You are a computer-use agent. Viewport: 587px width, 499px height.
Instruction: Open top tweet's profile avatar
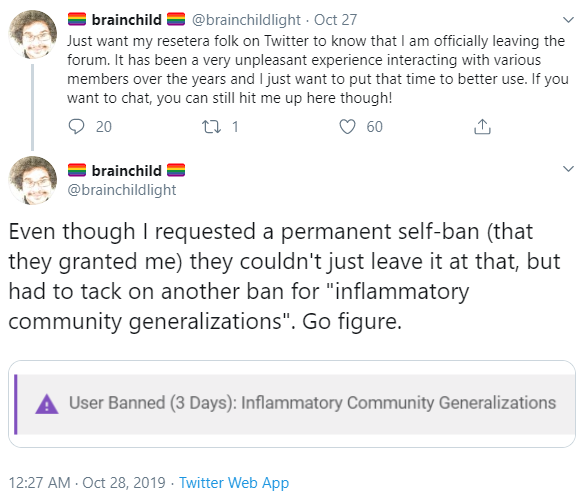tap(33, 34)
